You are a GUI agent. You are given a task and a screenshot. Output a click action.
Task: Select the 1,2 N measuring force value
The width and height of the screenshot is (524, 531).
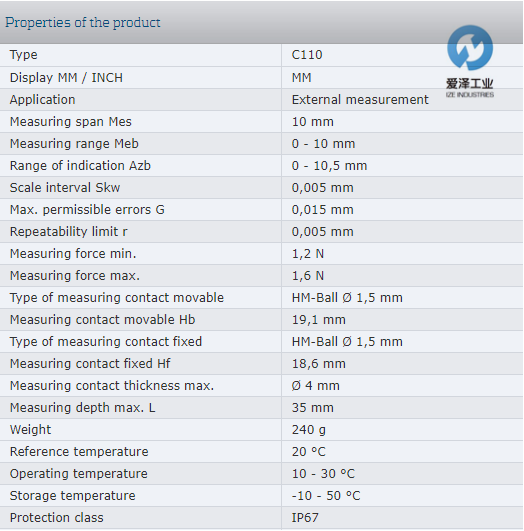coord(308,254)
